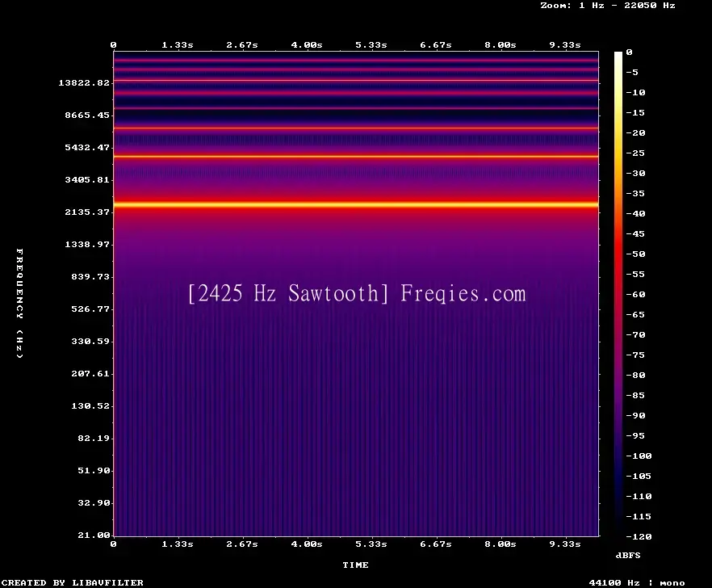
Task: Click the 130.52 frequency axis label
Action: pos(90,405)
